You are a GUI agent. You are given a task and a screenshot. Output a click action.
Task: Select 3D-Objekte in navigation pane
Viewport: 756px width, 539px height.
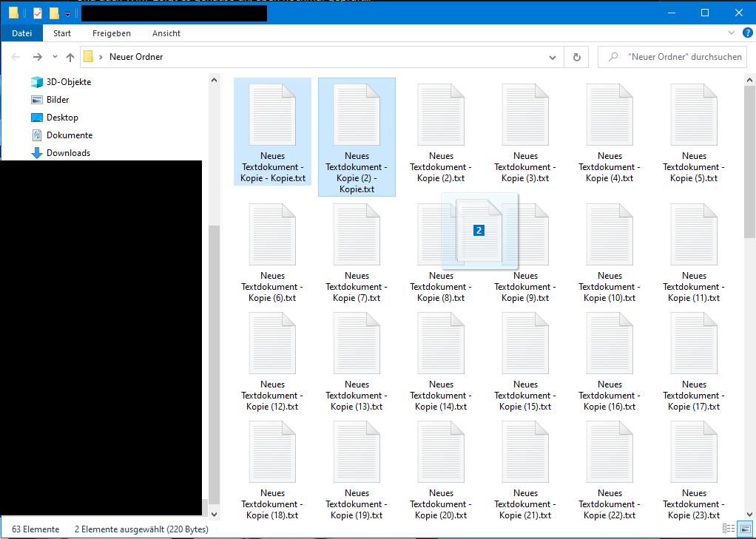(61, 82)
